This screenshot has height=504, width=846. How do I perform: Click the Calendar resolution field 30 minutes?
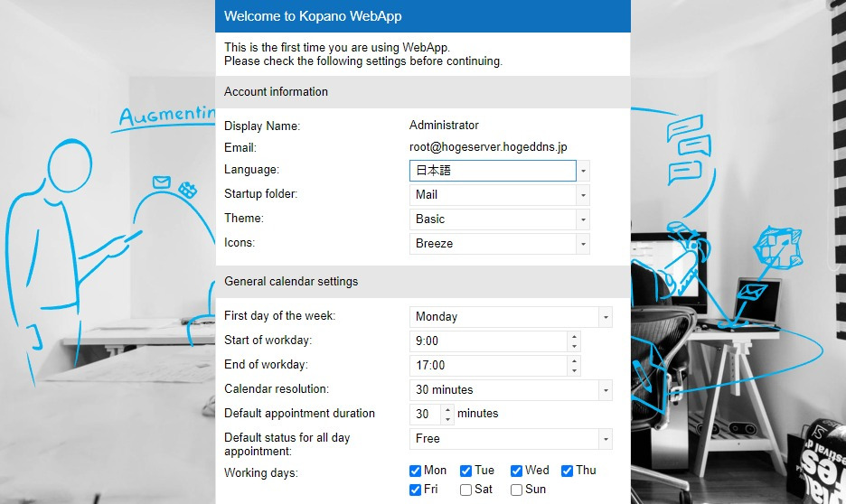click(x=504, y=389)
